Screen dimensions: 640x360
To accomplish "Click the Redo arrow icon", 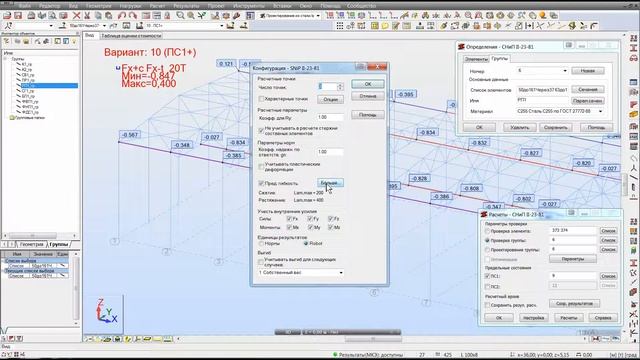I will (x=133, y=16).
